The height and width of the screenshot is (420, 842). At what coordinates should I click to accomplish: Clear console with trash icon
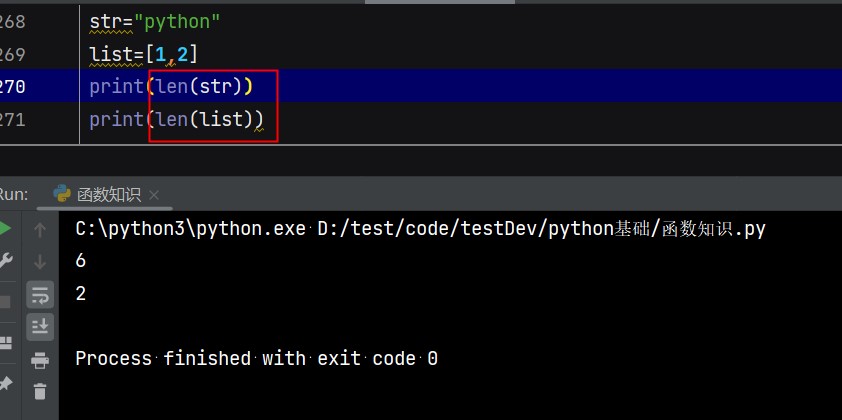[x=40, y=391]
